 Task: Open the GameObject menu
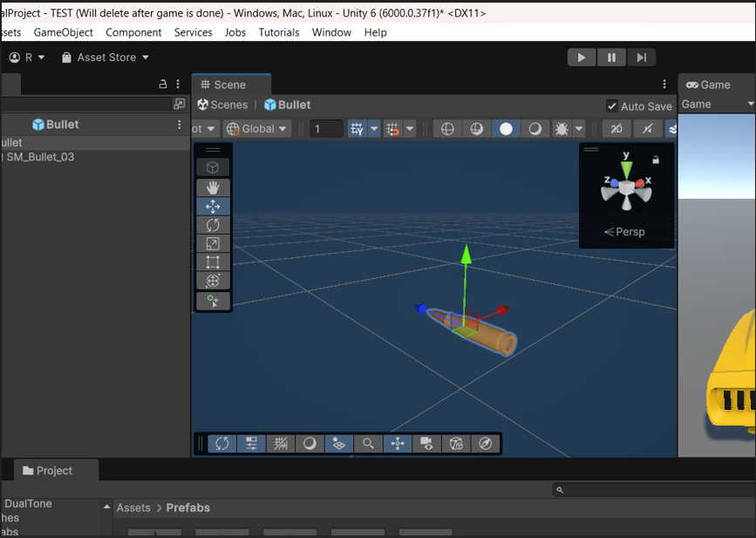click(63, 32)
